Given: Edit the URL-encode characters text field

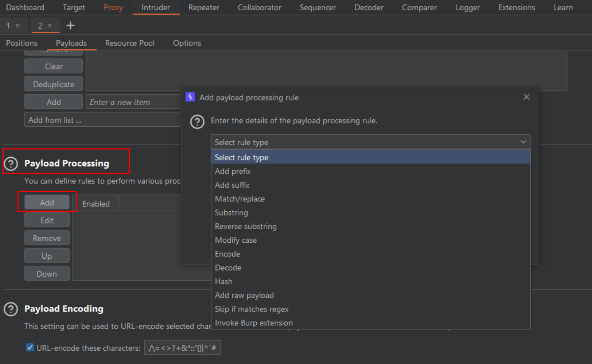Looking at the screenshot, I should click(x=183, y=348).
